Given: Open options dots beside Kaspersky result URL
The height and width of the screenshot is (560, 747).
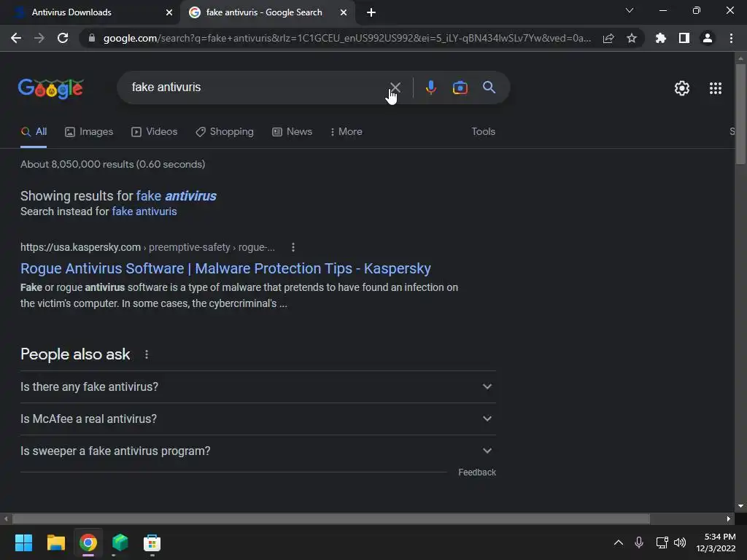Looking at the screenshot, I should 293,247.
